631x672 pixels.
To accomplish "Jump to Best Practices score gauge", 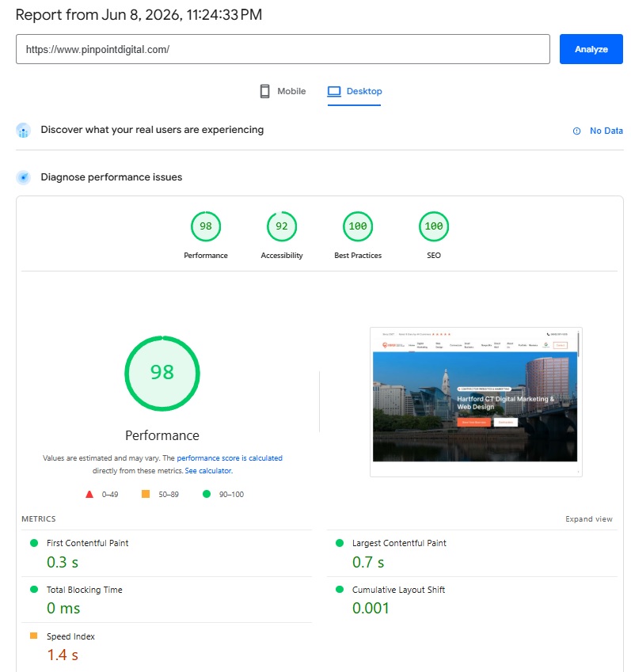I will (358, 226).
